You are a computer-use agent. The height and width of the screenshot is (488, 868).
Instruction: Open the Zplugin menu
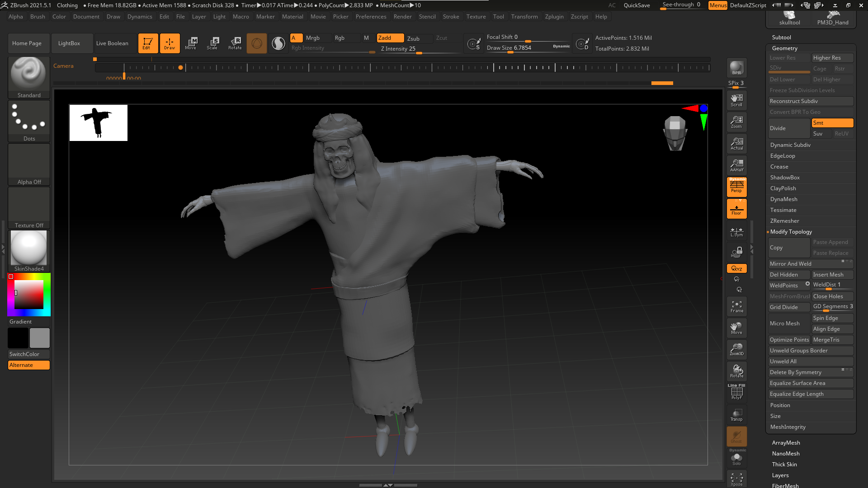(554, 17)
